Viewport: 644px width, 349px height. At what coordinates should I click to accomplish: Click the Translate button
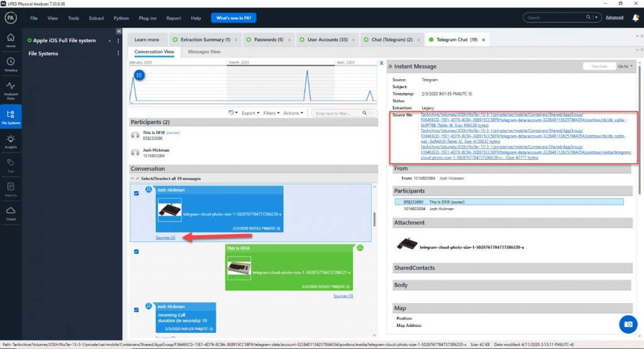coord(599,66)
